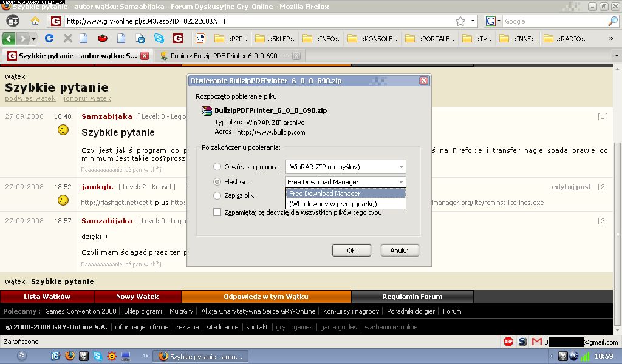Open the list-all-tabs dropdown arrow
This screenshot has width=622, height=364.
[617, 56]
